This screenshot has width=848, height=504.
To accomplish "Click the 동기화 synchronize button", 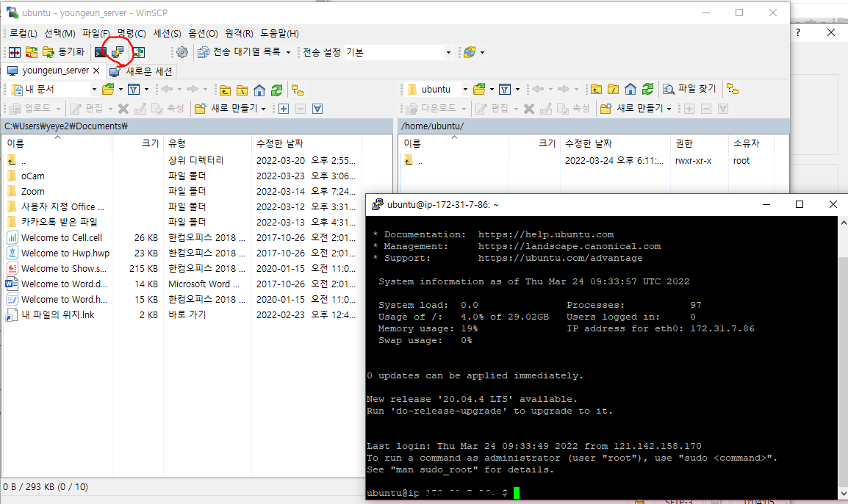I will click(x=64, y=52).
